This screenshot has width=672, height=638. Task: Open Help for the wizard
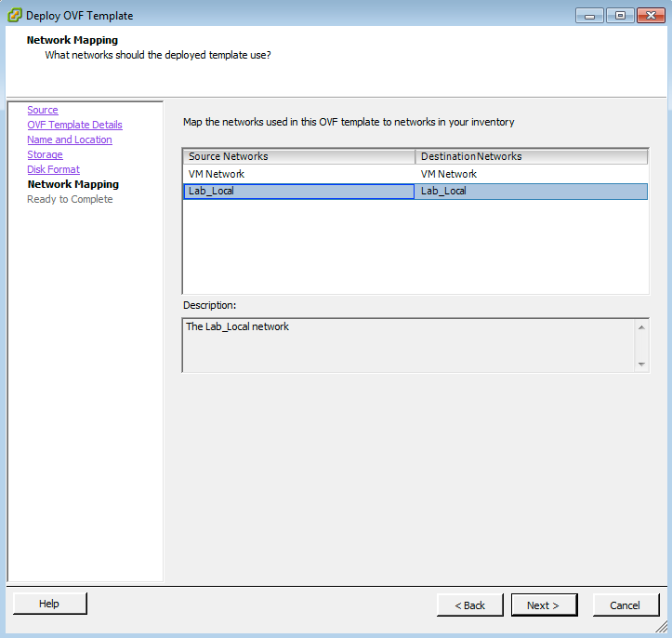click(49, 604)
